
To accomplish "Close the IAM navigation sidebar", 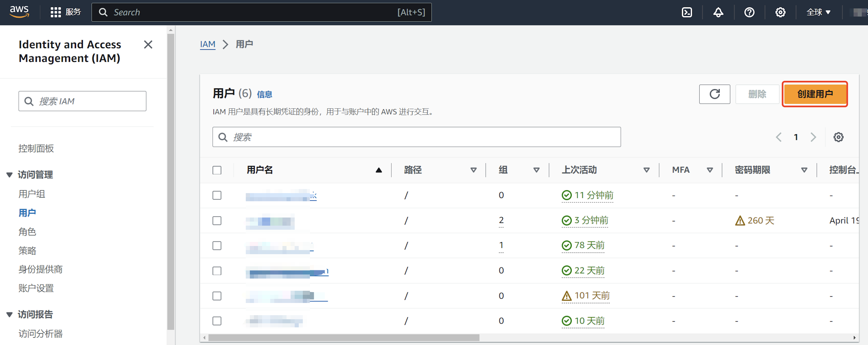I will click(x=148, y=44).
